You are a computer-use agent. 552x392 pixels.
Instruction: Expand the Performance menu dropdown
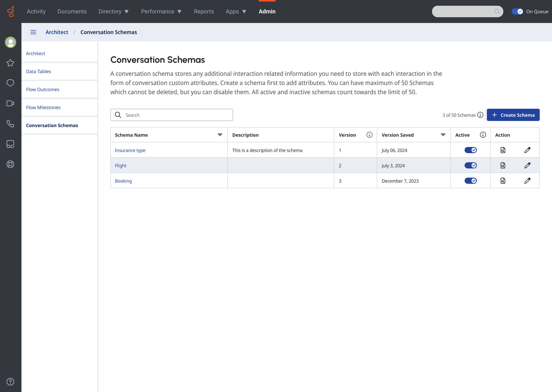tap(161, 11)
